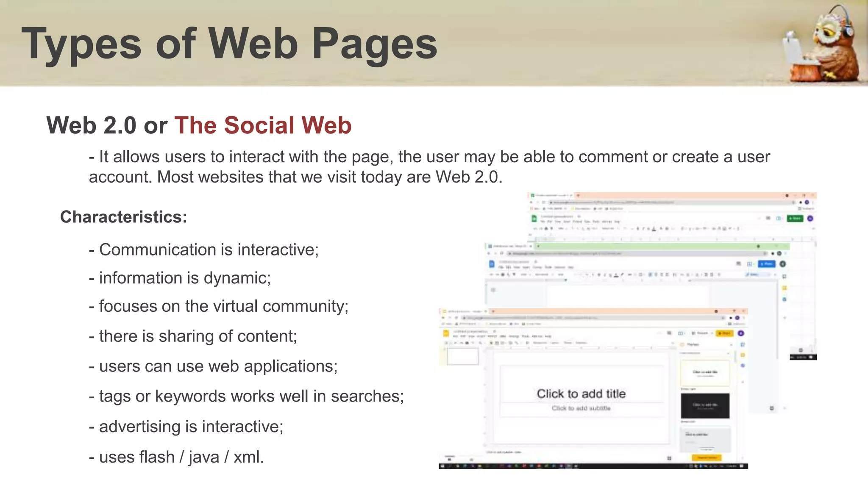Viewport: 868px width, 488px height.
Task: Expand the Present dropdown arrow in Slides
Action: pos(712,333)
